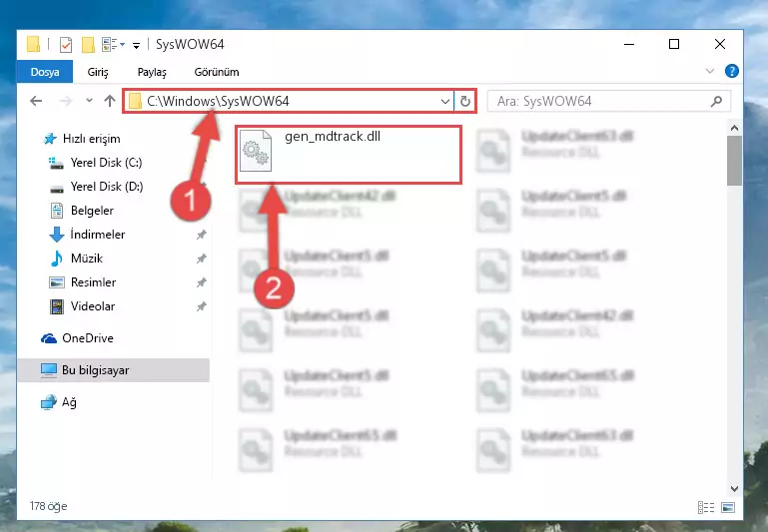Select Bu bilgisayar in navigation pane

113,370
